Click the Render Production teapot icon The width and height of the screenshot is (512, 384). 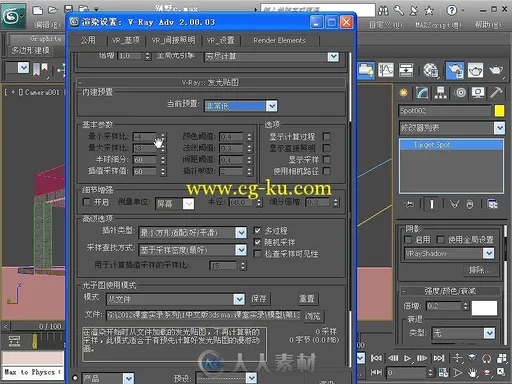pos(496,70)
